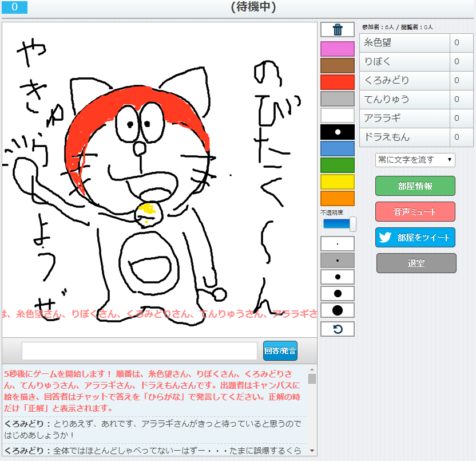Click the trash can clear-canvas icon
This screenshot has width=476, height=461.
338,30
